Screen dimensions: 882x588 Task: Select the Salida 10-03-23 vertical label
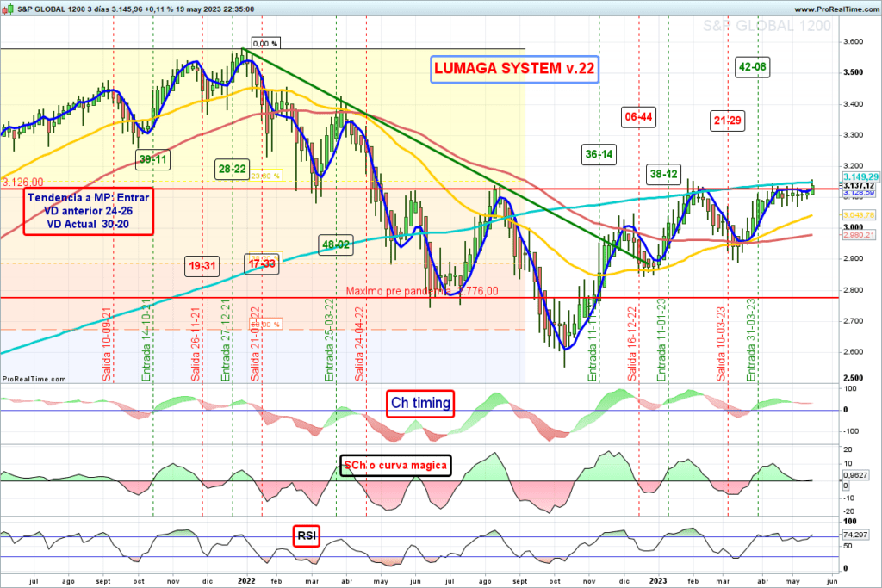coord(721,344)
